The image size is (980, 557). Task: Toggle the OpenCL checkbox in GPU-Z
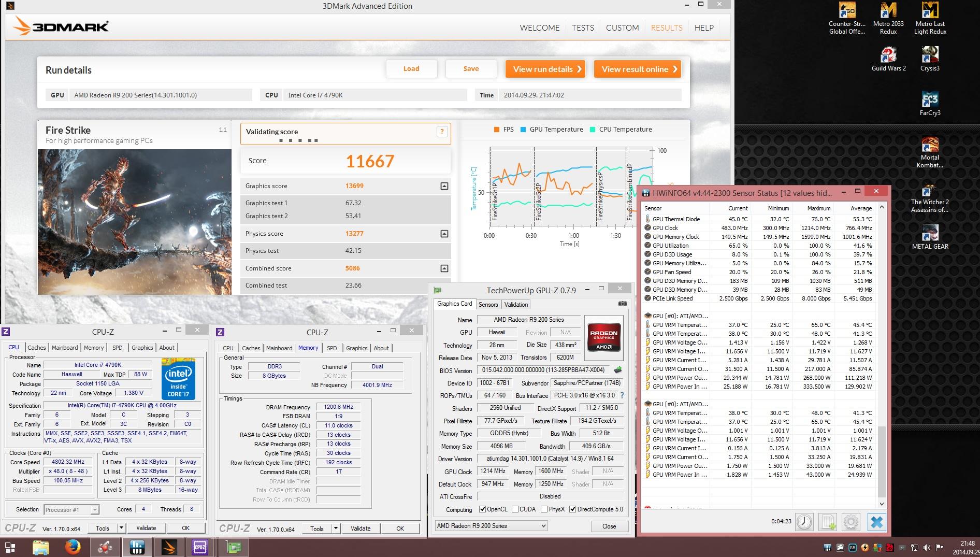click(x=483, y=509)
